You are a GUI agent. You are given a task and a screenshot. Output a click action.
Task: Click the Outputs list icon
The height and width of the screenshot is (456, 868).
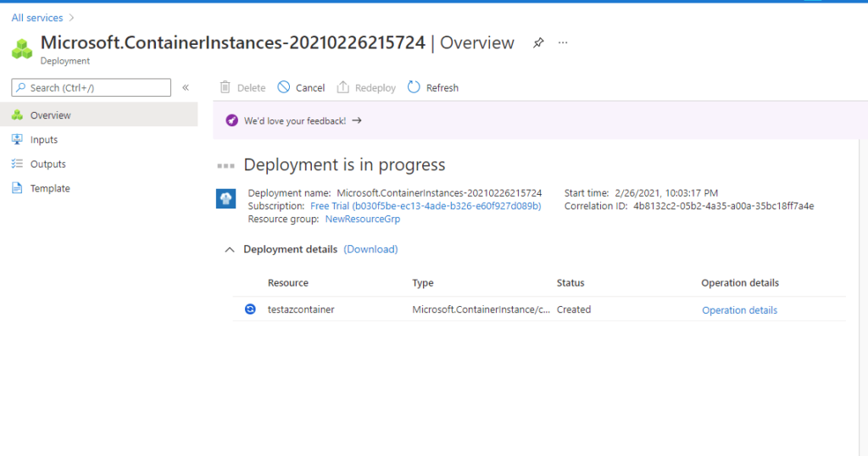pos(17,164)
